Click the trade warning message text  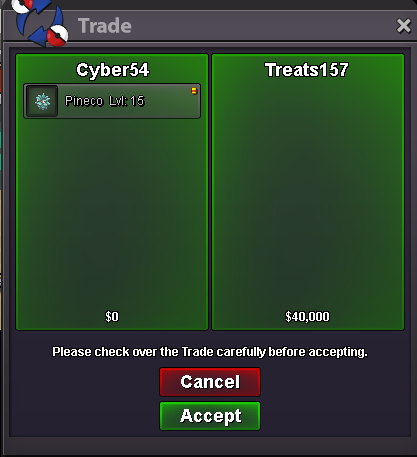pos(210,352)
